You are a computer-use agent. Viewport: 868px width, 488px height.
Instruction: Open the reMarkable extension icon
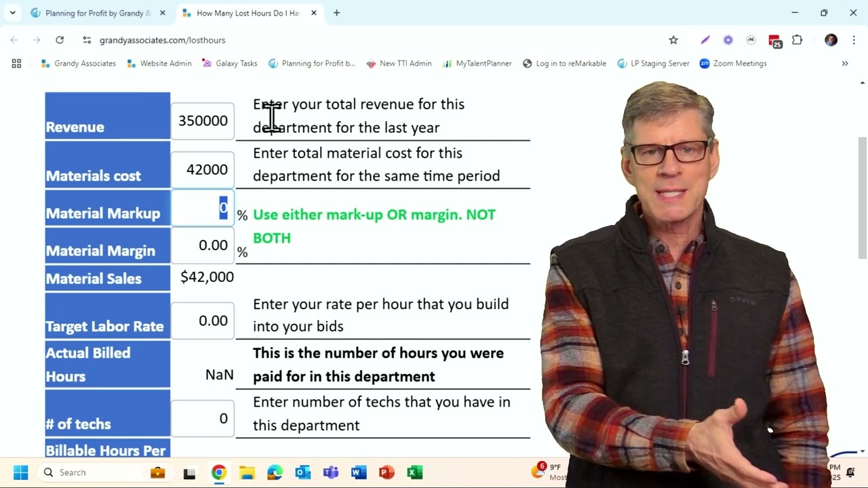click(x=751, y=40)
